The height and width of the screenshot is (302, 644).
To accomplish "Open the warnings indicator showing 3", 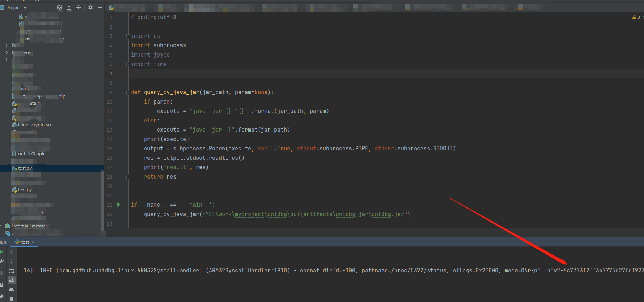I will coord(636,17).
